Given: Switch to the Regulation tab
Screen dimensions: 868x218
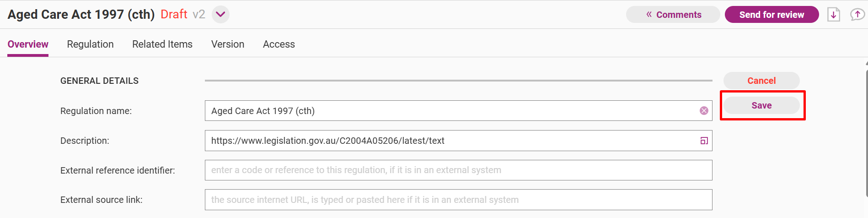Looking at the screenshot, I should (90, 44).
